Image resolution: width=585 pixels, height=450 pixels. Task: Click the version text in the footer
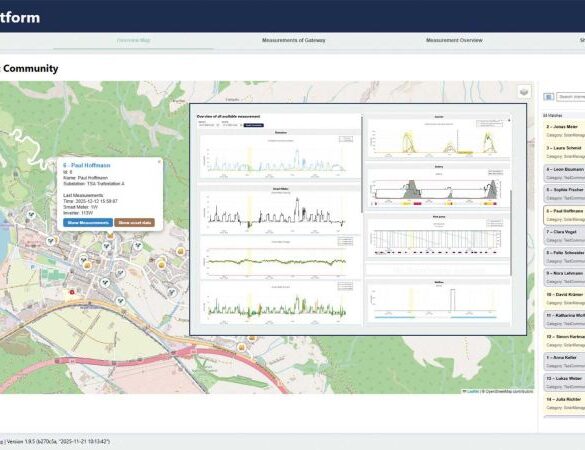coord(58,442)
